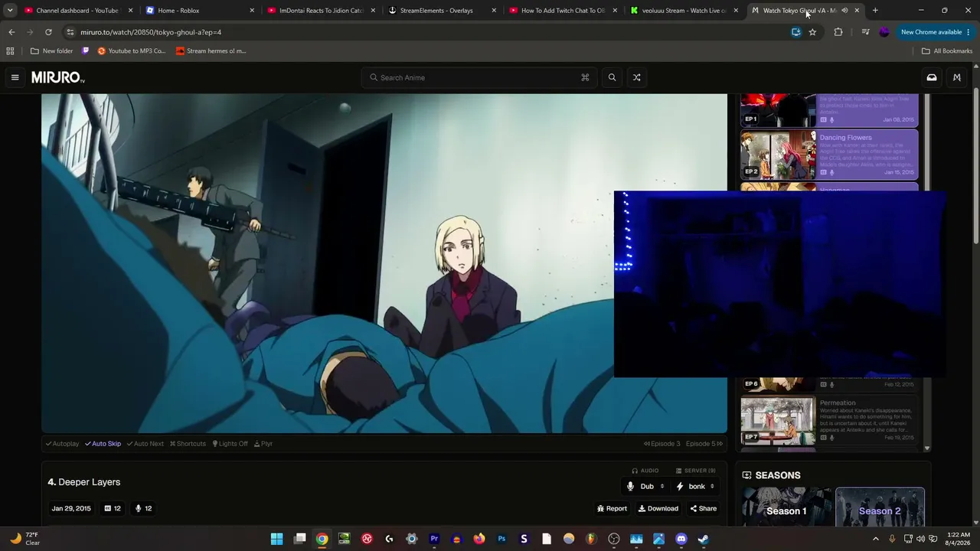Click the Share button
The width and height of the screenshot is (980, 551).
[x=704, y=508]
